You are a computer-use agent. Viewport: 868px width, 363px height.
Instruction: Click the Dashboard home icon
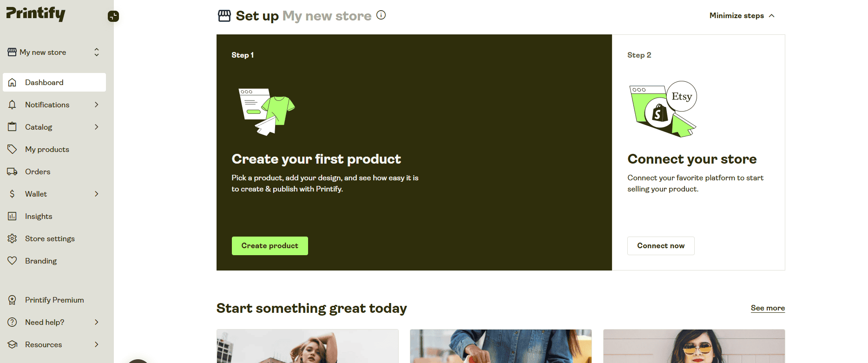pos(13,82)
